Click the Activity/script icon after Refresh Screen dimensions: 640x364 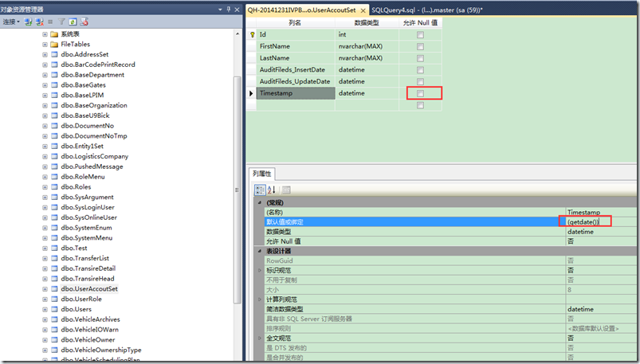[x=84, y=22]
